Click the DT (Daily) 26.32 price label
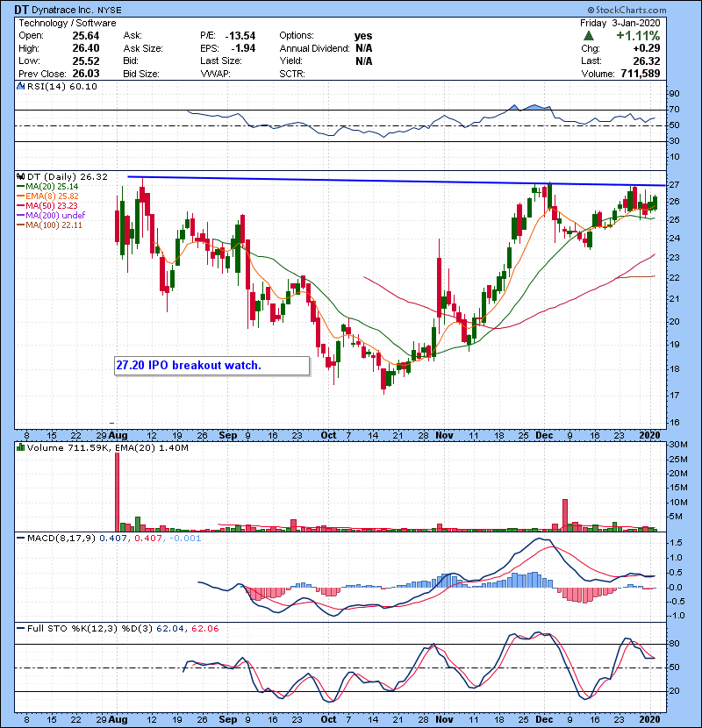This screenshot has width=702, height=728. coord(68,177)
